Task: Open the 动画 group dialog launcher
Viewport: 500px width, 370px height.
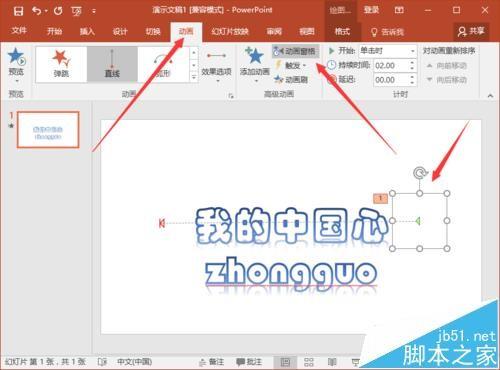Action: pyautogui.click(x=231, y=96)
